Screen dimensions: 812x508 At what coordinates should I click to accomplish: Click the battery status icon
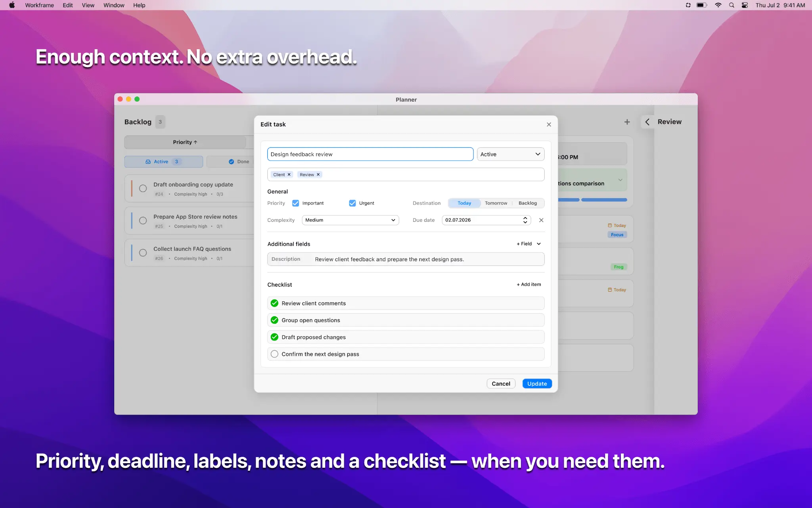point(702,5)
